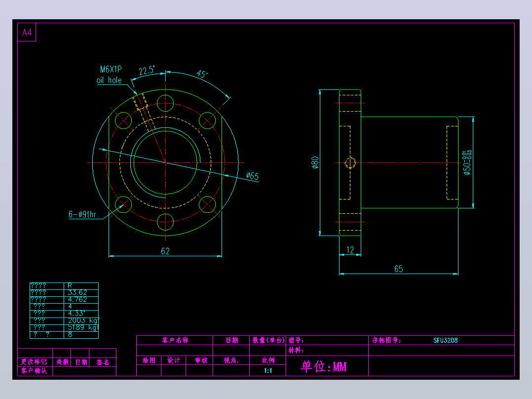Select the "材料:" label
The height and width of the screenshot is (399, 532).
tap(296, 350)
